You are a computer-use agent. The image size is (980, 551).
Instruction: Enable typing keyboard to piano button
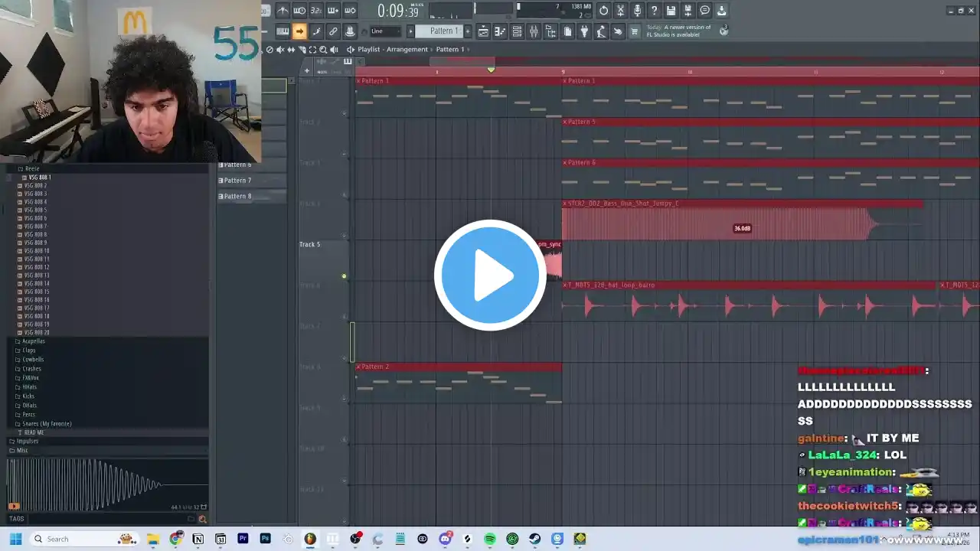(283, 31)
